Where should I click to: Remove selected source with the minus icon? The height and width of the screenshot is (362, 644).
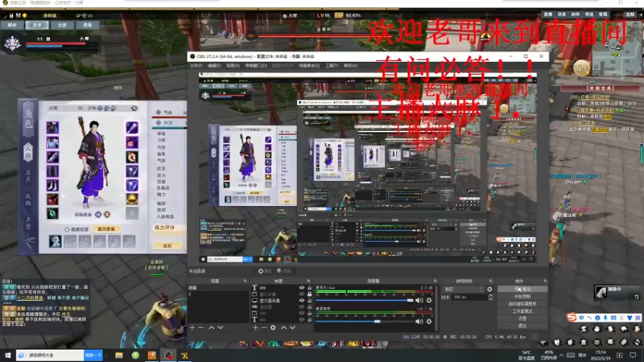pyautogui.click(x=264, y=327)
